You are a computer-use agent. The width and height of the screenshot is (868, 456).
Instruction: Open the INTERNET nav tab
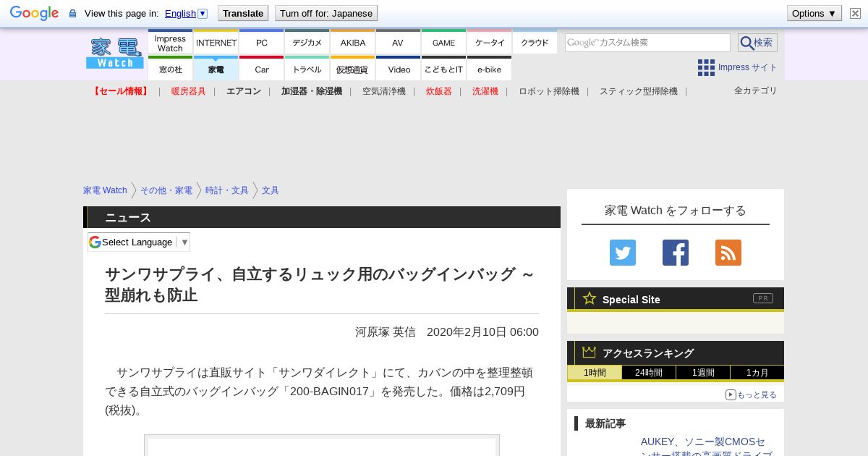[x=216, y=42]
